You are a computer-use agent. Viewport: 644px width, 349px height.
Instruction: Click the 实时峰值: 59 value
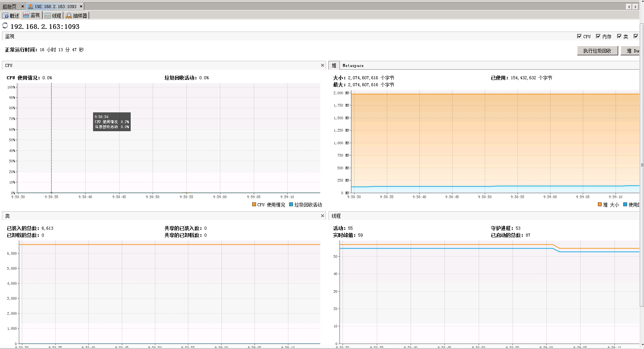click(348, 235)
